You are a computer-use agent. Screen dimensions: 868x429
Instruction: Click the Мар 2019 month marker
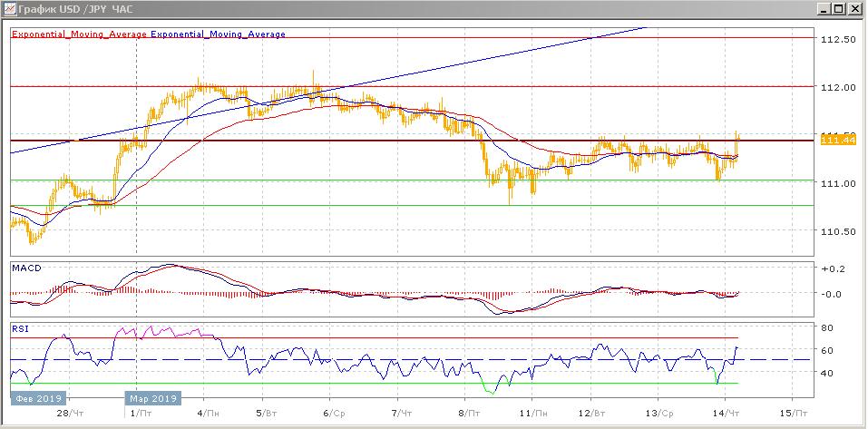(x=152, y=397)
